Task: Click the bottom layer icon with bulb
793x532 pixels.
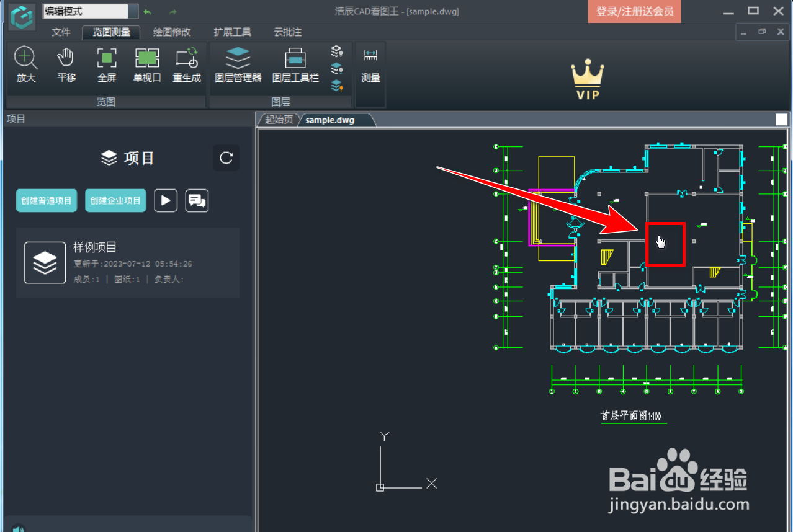Action: [336, 86]
